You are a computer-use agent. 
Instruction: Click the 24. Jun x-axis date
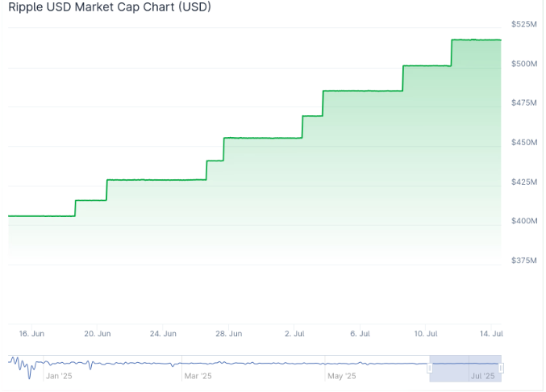click(x=164, y=333)
